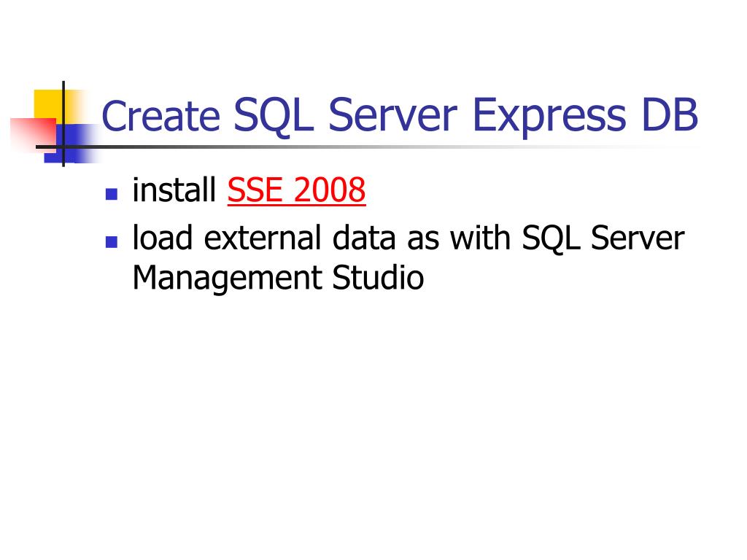This screenshot has height=560, width=747.
Task: Select the horizontal gradient line under the title
Action: point(367,147)
